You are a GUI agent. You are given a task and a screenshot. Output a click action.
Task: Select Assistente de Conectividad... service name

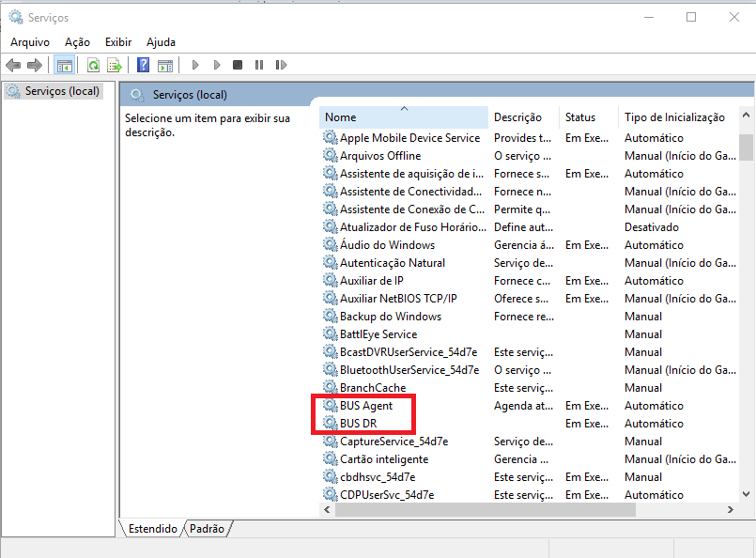[410, 192]
